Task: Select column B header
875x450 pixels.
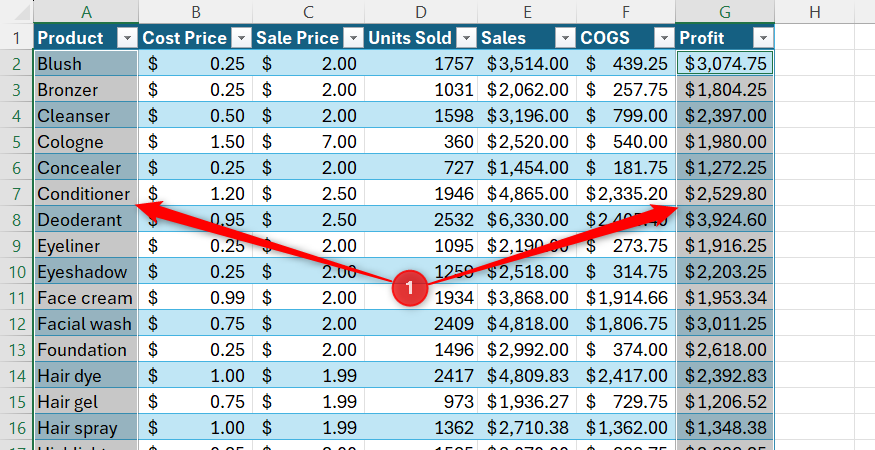Action: pos(195,12)
